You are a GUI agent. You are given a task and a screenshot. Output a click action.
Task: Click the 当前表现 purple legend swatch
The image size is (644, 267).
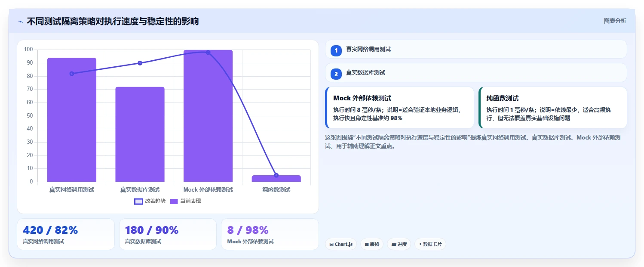[x=174, y=201]
